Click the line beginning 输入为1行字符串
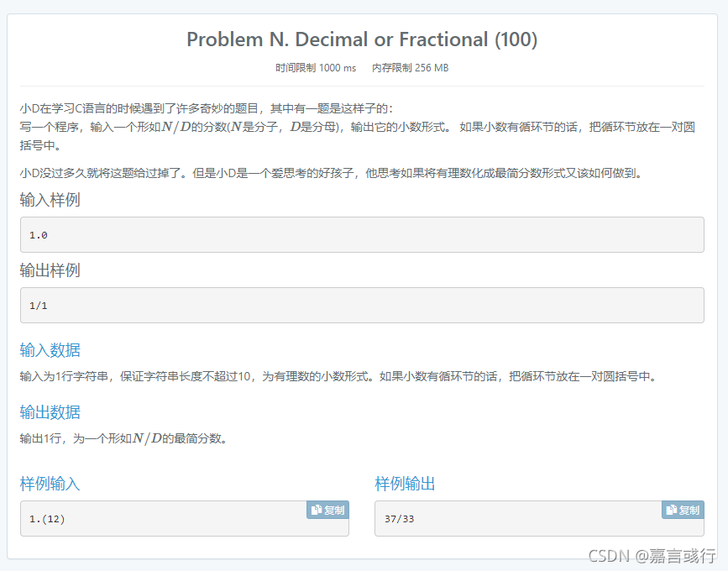This screenshot has width=728, height=571. 338,376
